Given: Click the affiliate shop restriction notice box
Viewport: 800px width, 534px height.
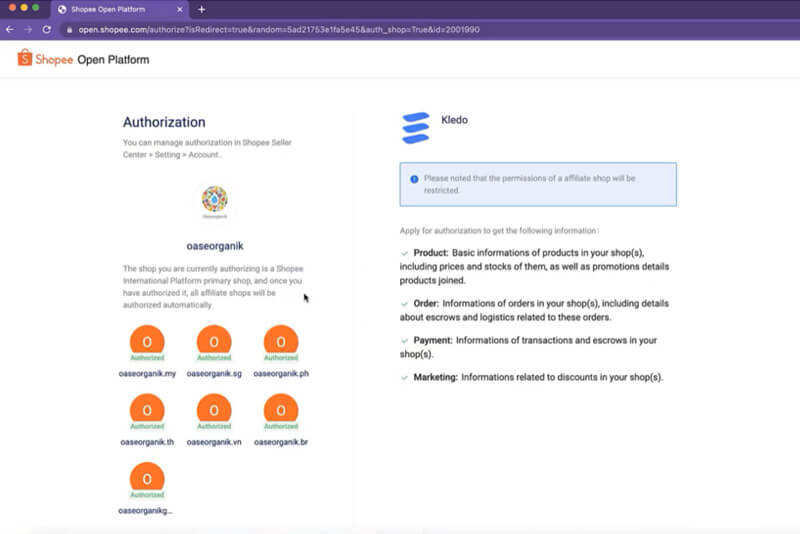Looking at the screenshot, I should [538, 184].
